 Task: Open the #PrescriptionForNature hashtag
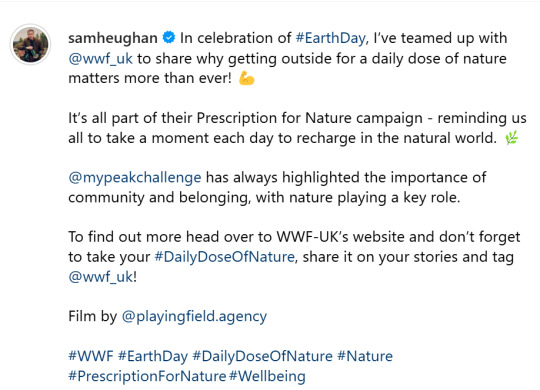147,376
